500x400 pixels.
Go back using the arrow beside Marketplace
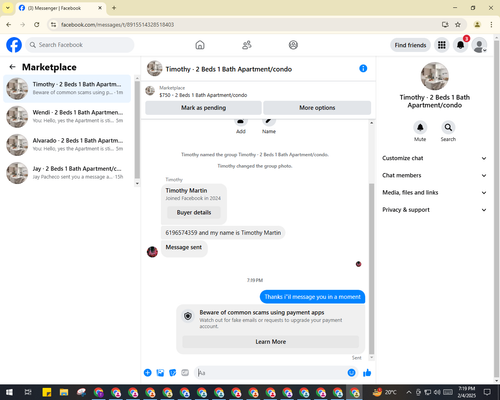(12, 67)
